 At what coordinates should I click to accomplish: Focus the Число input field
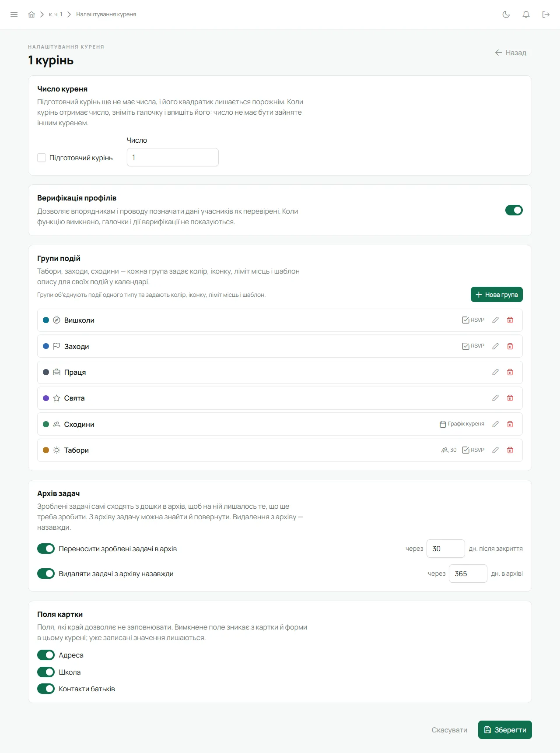(x=173, y=157)
